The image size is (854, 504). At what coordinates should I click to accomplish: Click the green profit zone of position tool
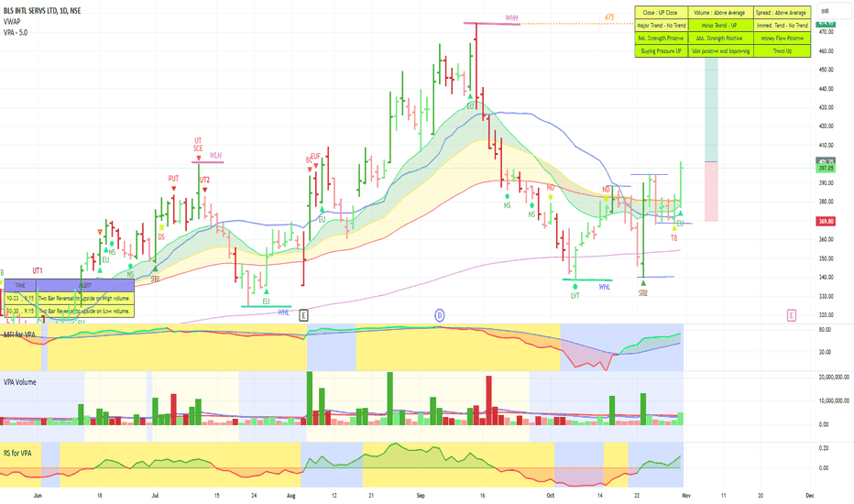pos(711,109)
